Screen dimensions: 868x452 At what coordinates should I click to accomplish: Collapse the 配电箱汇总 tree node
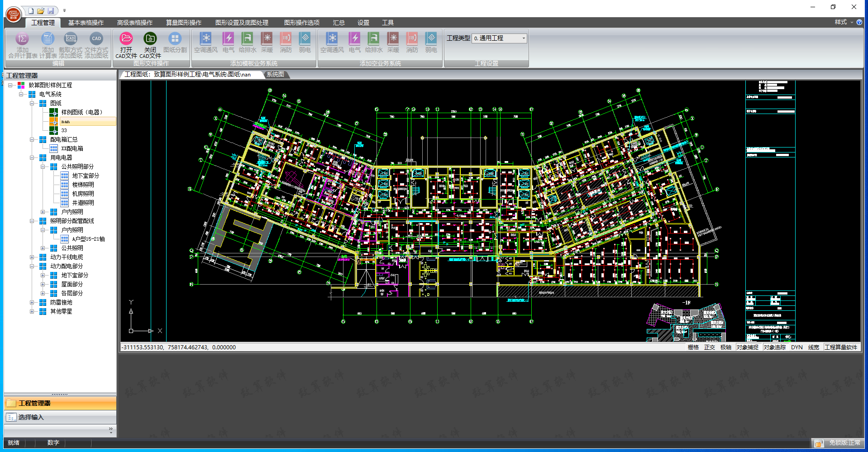tap(32, 139)
